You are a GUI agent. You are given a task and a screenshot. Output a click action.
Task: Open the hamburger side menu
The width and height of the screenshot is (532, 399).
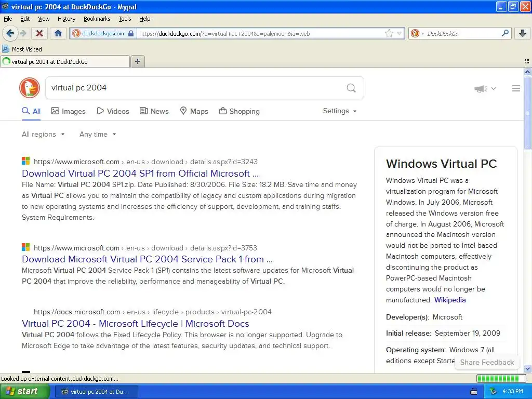click(516, 88)
